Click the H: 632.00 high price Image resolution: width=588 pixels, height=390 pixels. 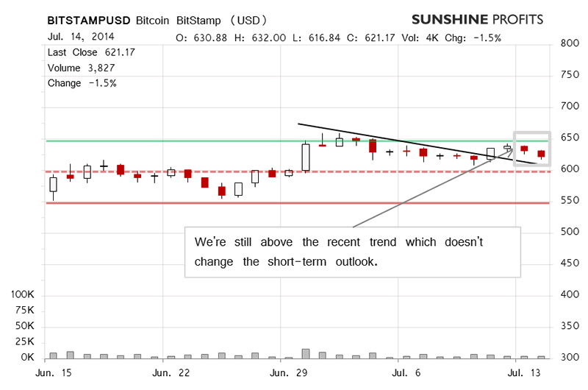tap(260, 38)
